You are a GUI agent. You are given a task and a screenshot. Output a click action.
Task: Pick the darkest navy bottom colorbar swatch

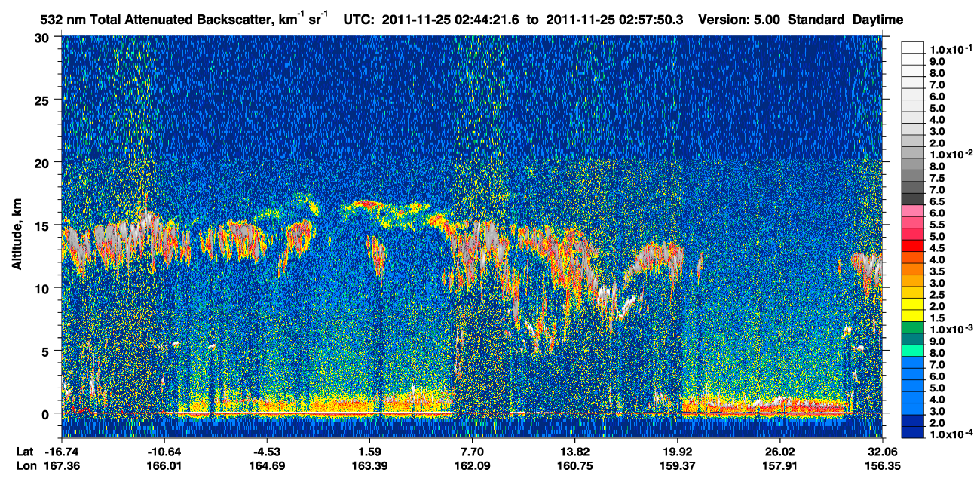click(x=913, y=431)
